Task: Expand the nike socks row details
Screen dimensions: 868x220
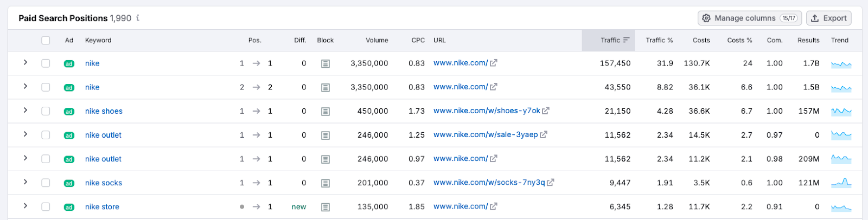Action: [x=25, y=182]
